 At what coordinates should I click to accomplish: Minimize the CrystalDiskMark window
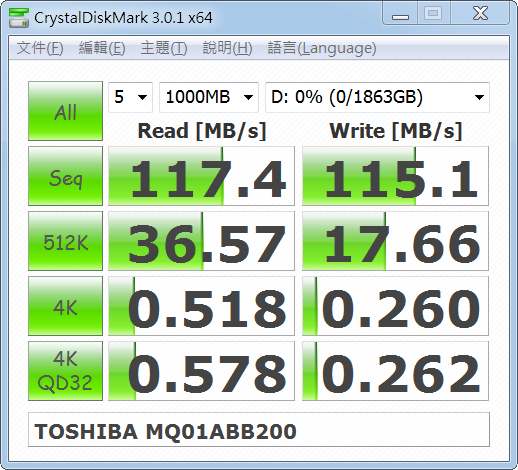[400, 14]
